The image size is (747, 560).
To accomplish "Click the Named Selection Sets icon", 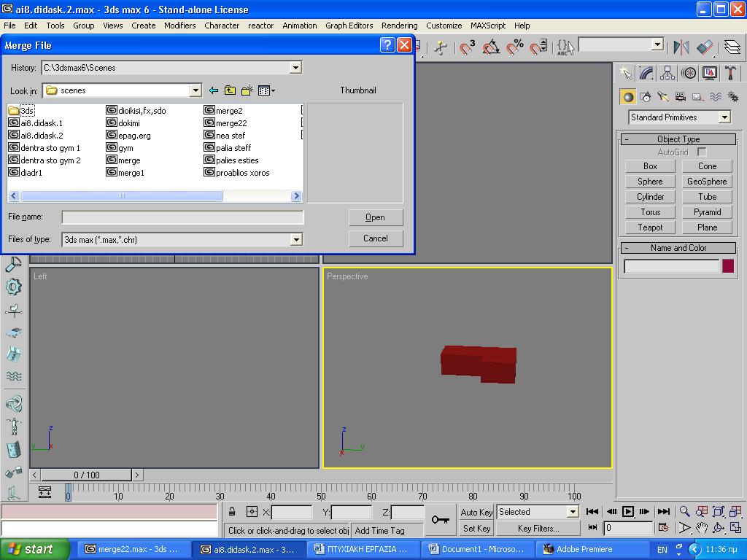I will pos(565,47).
